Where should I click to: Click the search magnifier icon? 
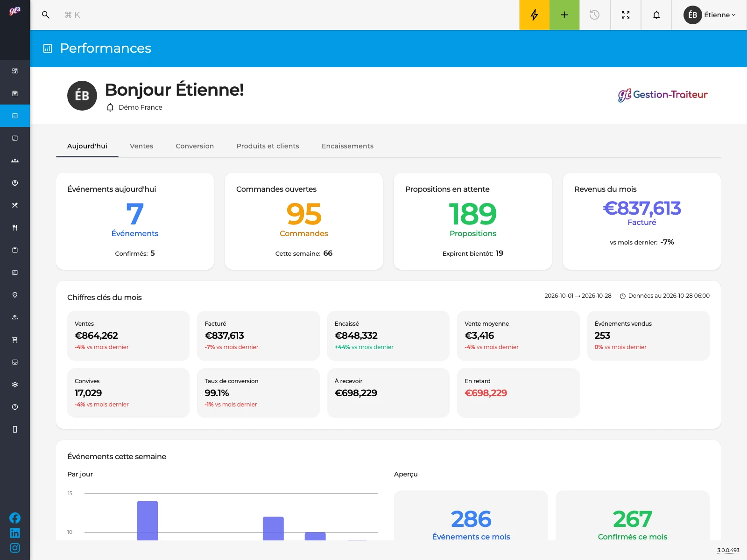click(x=46, y=15)
